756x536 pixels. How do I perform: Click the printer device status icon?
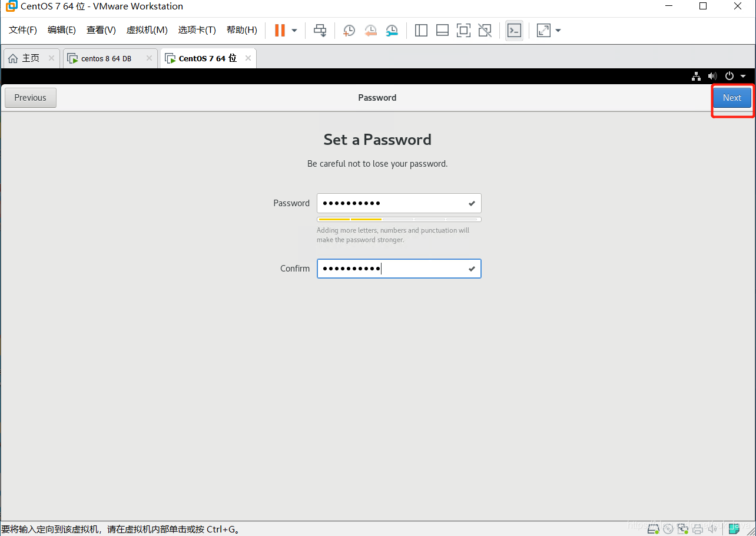[x=698, y=529]
